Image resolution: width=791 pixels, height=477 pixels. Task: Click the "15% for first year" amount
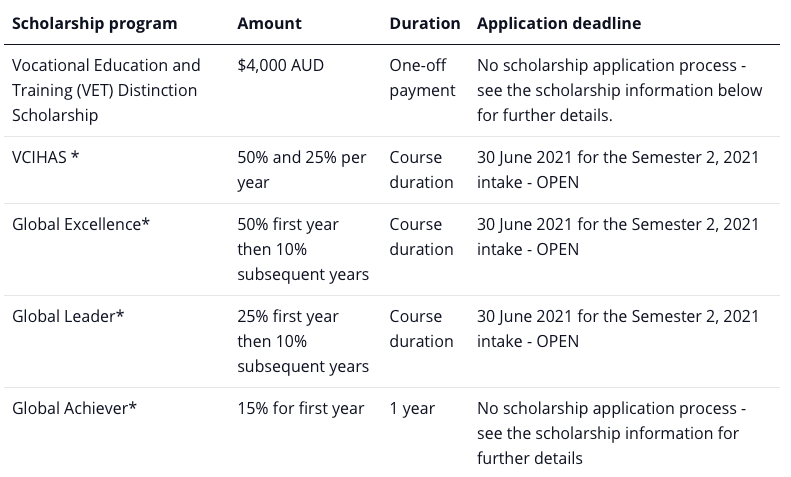(300, 408)
